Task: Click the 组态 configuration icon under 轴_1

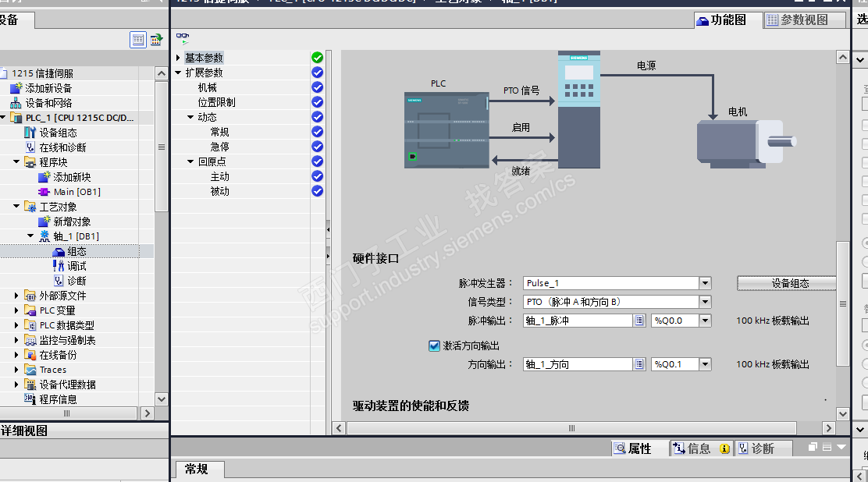Action: point(59,252)
